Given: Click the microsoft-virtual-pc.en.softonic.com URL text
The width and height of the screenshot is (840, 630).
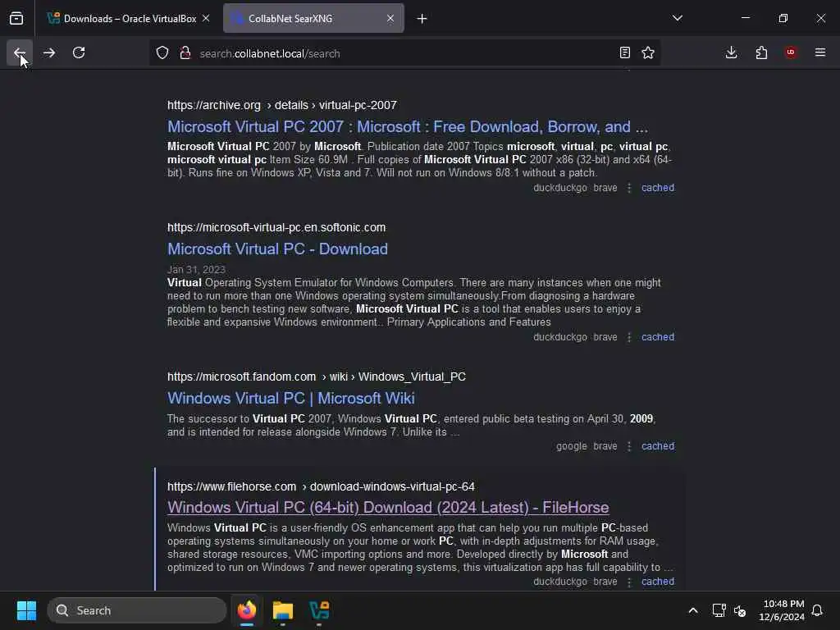Looking at the screenshot, I should [276, 227].
